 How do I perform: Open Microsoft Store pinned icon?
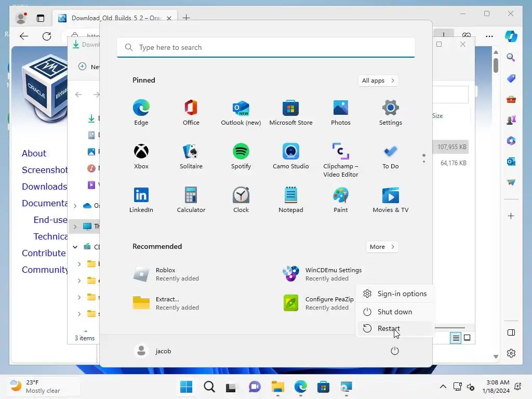tap(291, 113)
